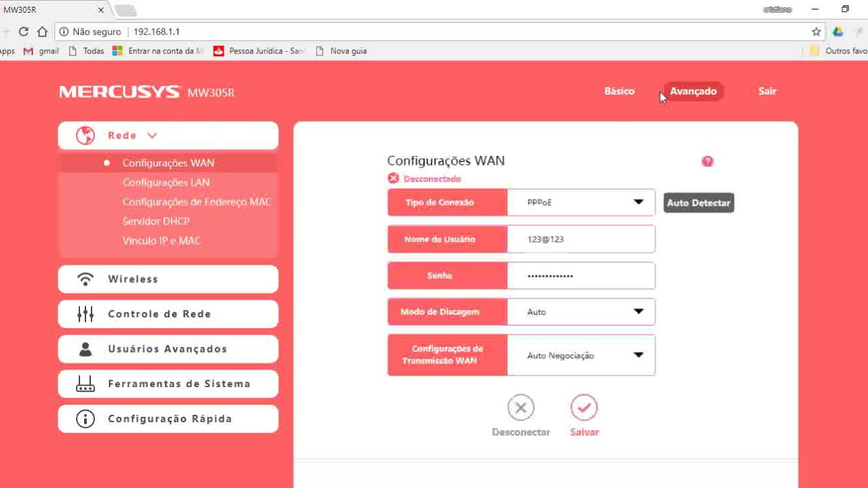Click the Desconectado status text
The height and width of the screenshot is (488, 868).
(x=432, y=179)
